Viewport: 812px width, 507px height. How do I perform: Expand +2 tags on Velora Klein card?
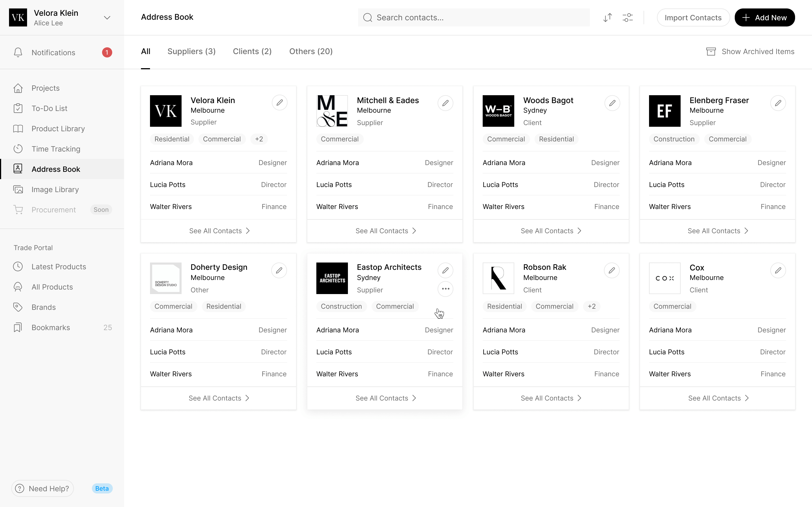(x=259, y=139)
